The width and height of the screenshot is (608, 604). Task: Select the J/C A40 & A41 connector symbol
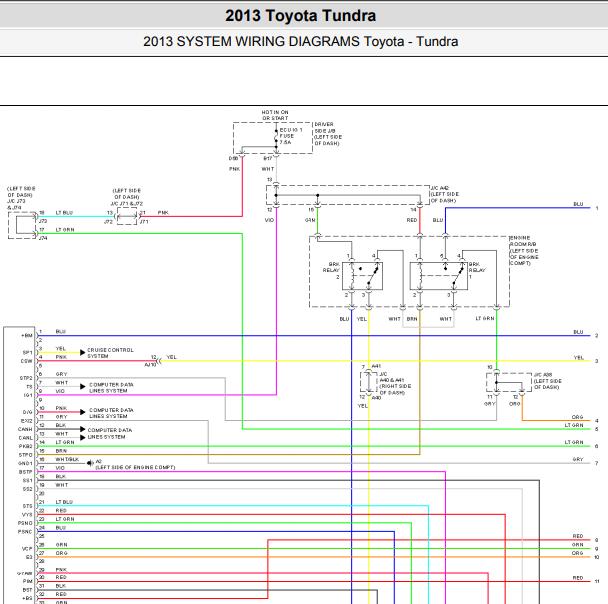pyautogui.click(x=368, y=382)
